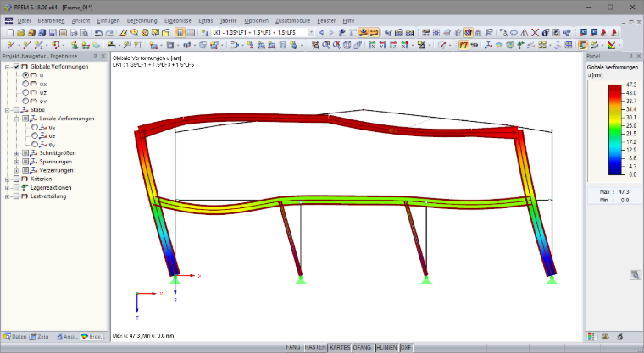This screenshot has width=644, height=353.
Task: Click the red X delete icon in the toolbar
Action: (x=535, y=32)
